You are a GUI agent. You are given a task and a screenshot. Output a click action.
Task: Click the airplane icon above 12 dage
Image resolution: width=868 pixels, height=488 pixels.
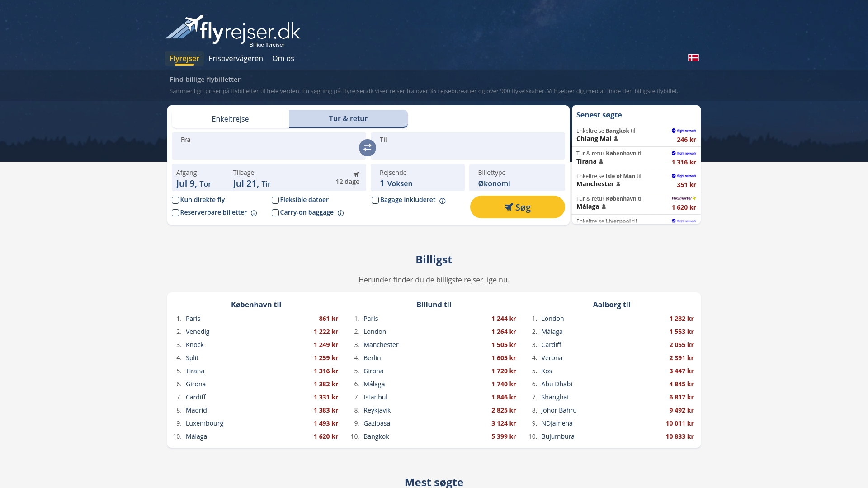click(x=356, y=174)
